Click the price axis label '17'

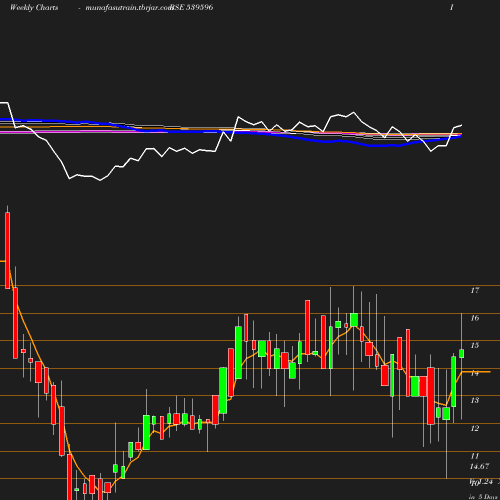(x=475, y=290)
